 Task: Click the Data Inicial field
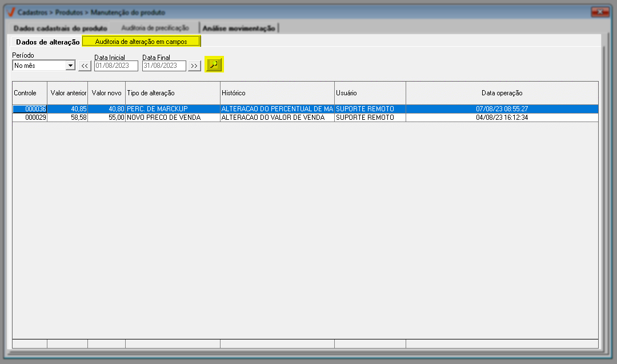pyautogui.click(x=116, y=66)
